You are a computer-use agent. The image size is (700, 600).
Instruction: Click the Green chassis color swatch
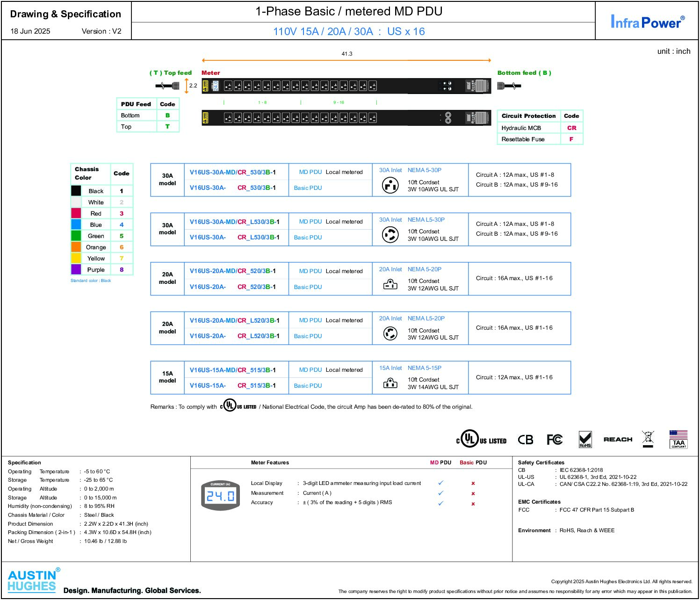(x=76, y=236)
